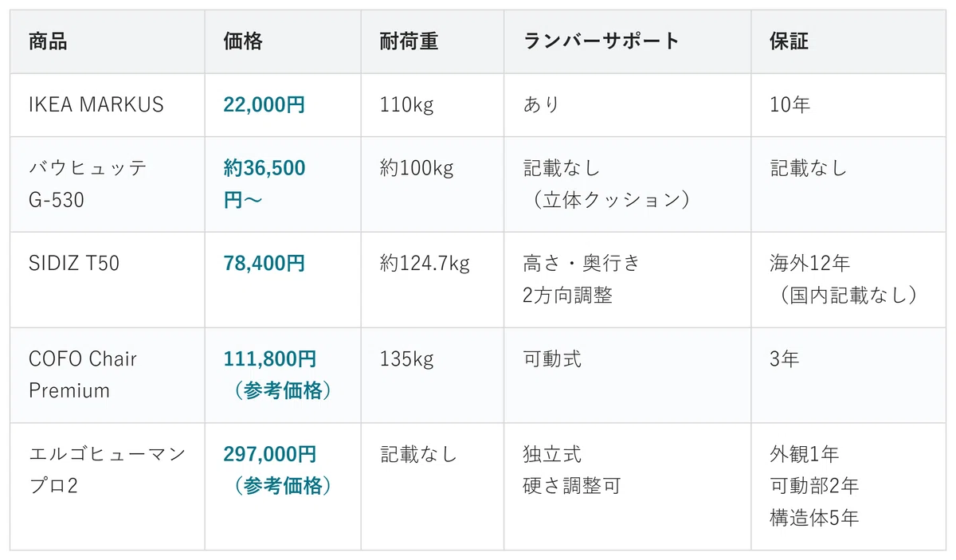The height and width of the screenshot is (560, 956).
Task: Click the エルゴヒューマン プロ2 product cell
Action: pyautogui.click(x=108, y=487)
